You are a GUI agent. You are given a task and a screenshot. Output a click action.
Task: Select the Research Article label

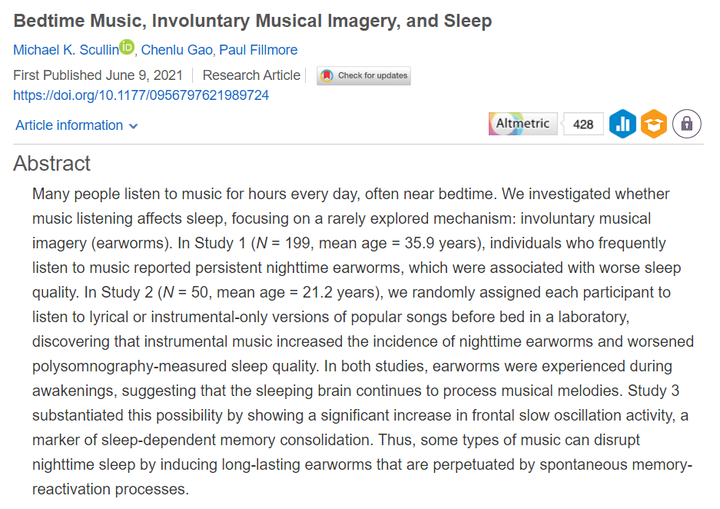point(251,75)
